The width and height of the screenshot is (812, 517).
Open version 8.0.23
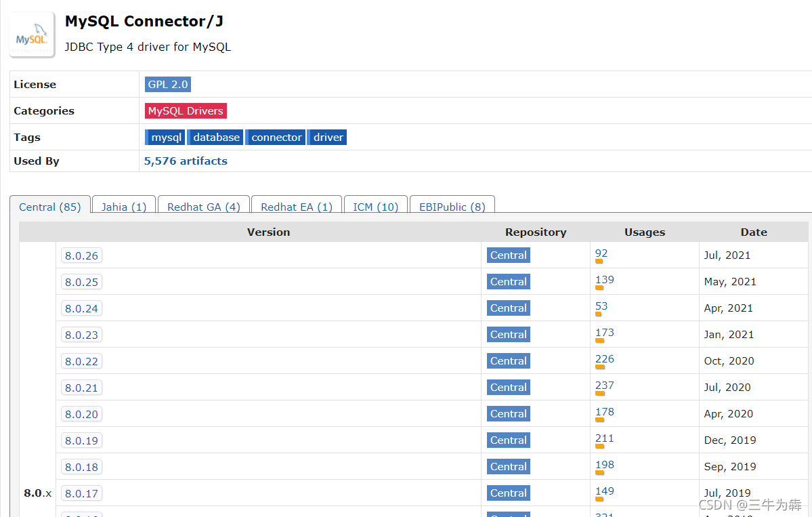[81, 335]
